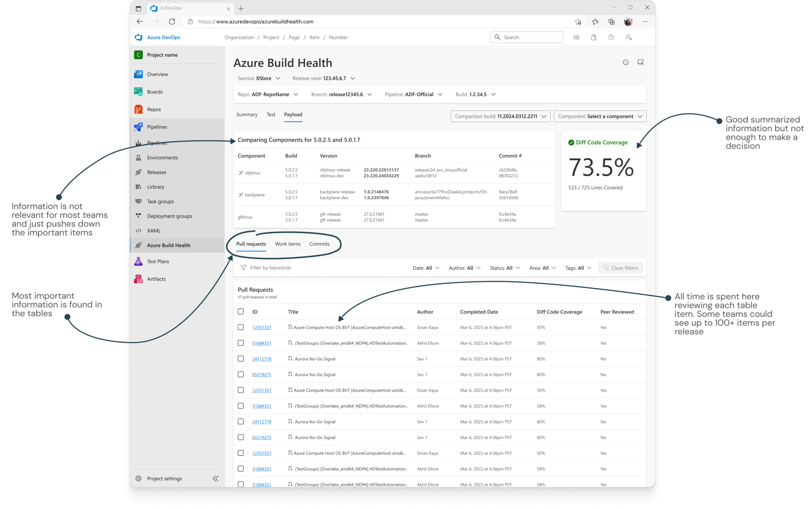Click the info icon beside page title
The height and width of the screenshot is (509, 812).
626,62
